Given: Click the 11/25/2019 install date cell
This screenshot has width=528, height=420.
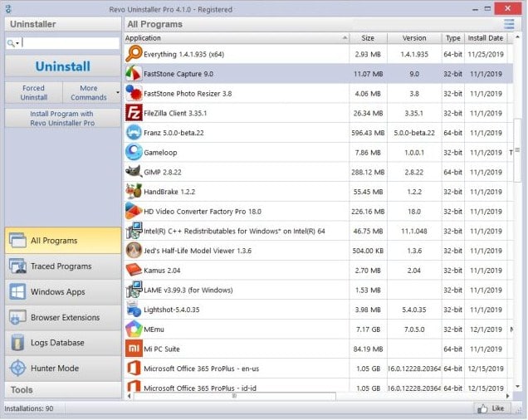Looking at the screenshot, I should click(x=486, y=54).
